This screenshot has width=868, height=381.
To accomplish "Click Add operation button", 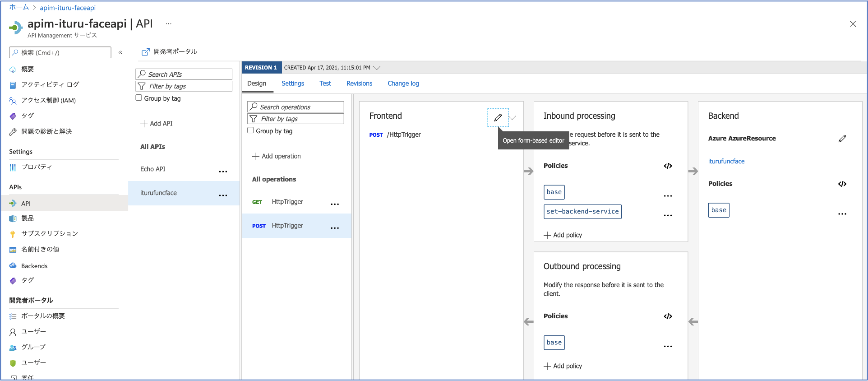I will 277,156.
